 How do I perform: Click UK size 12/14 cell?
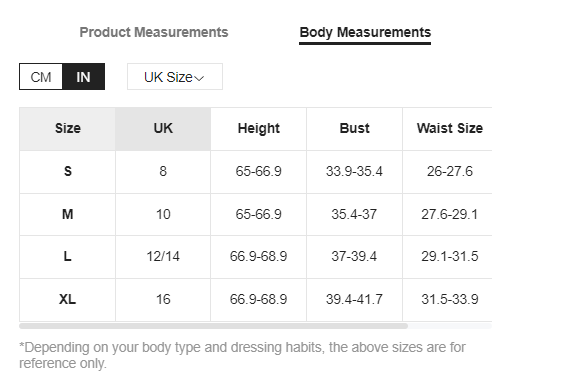(x=163, y=257)
